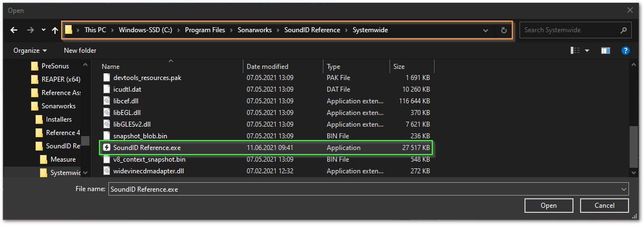Screen dimensions: 644x225
Task: Toggle the preview pane icon
Action: click(x=606, y=51)
